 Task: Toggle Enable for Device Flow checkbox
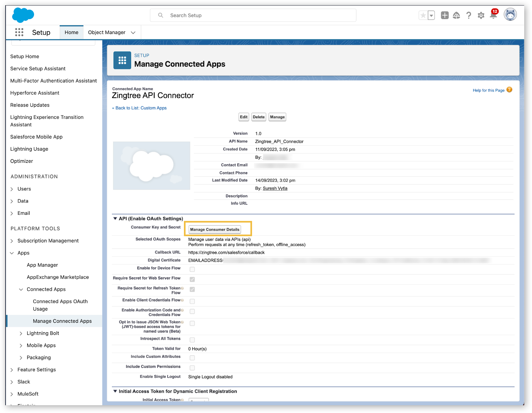click(x=192, y=269)
